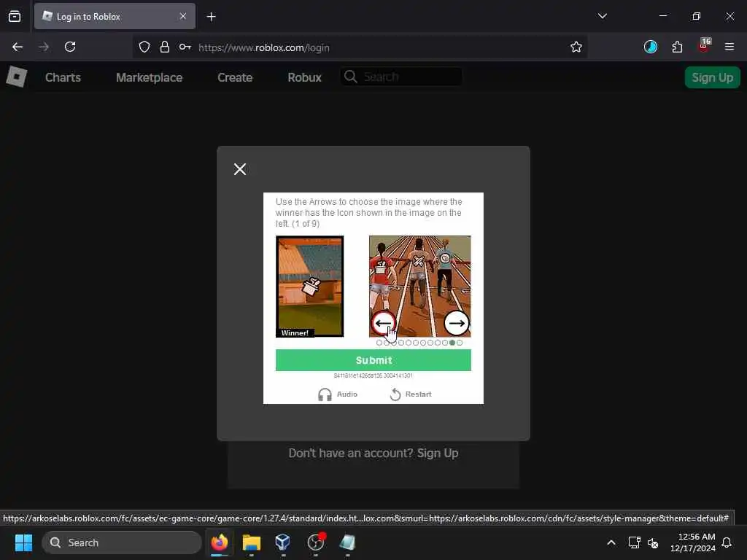Open OBS Studio taskbar icon
Image resolution: width=747 pixels, height=560 pixels.
coord(315,542)
